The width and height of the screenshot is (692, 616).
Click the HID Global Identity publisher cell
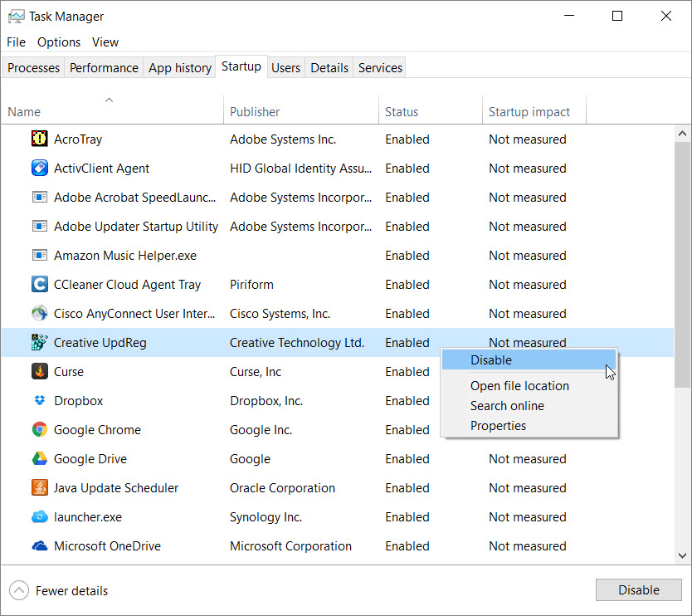click(301, 169)
